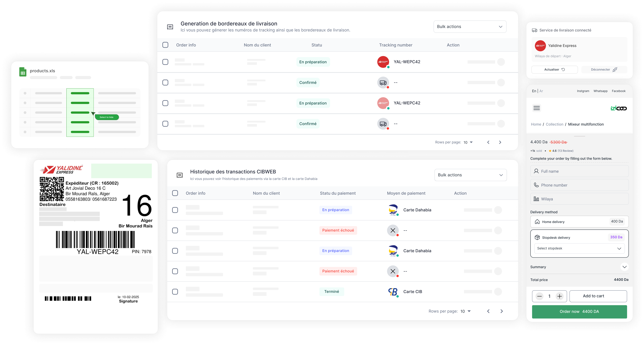Click Dahabia card logo in first transaction row
The height and width of the screenshot is (345, 644).
click(393, 210)
